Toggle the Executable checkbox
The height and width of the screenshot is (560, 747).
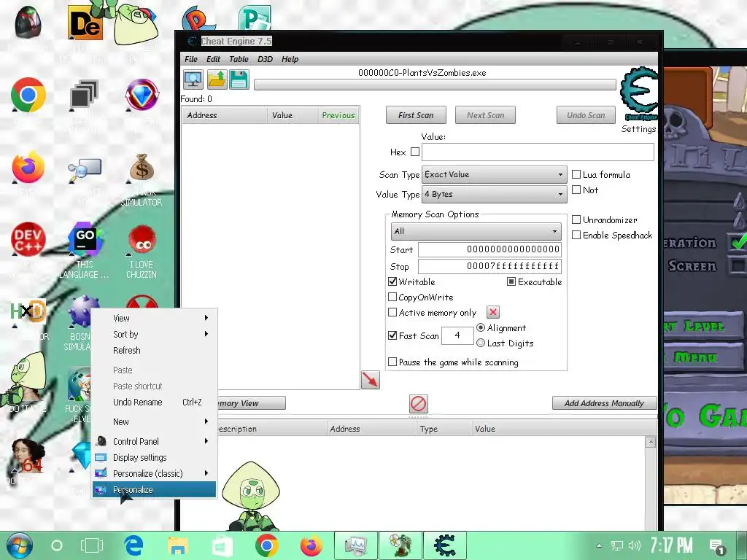[511, 281]
